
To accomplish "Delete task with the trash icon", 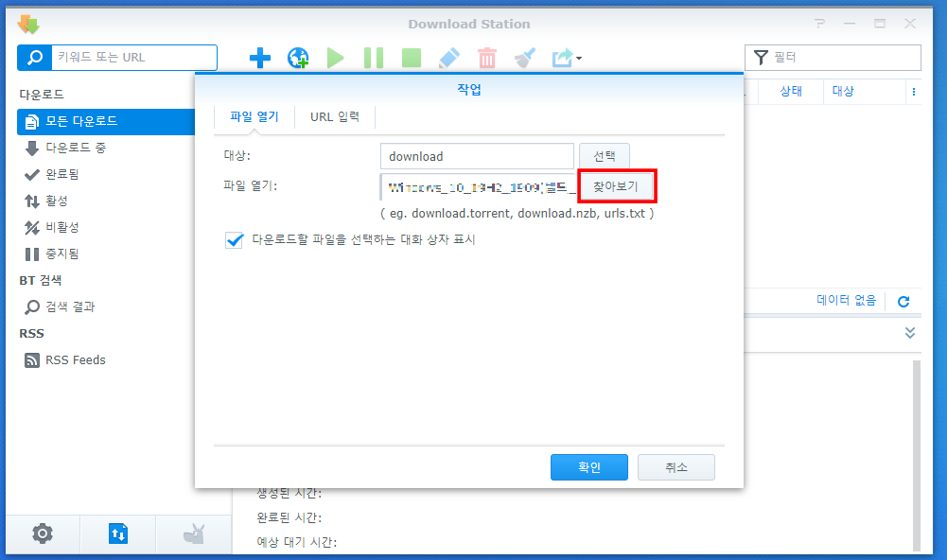I will [487, 58].
